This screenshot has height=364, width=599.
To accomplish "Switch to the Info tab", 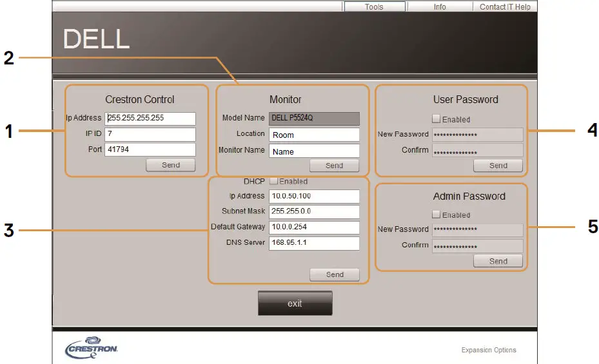I will coord(440,6).
